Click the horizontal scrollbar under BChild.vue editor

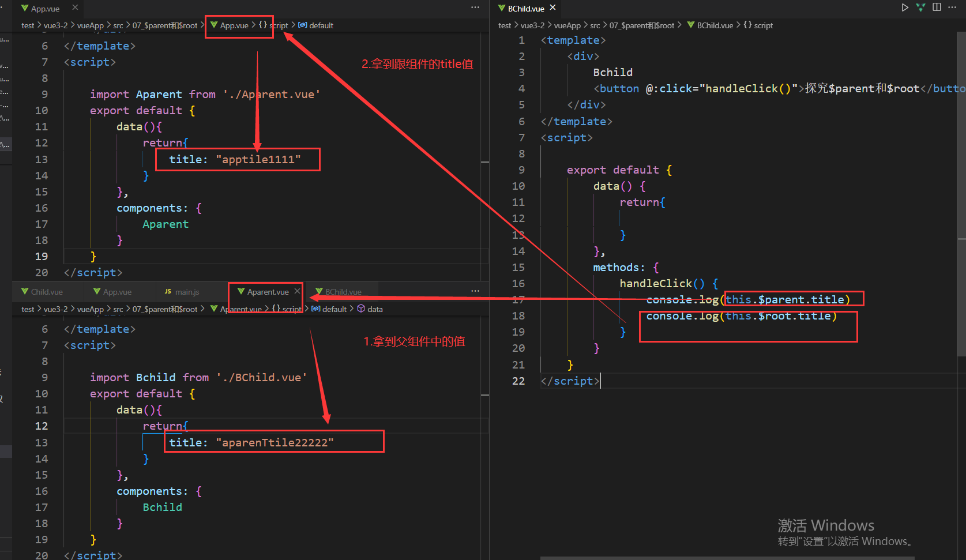[x=727, y=558]
